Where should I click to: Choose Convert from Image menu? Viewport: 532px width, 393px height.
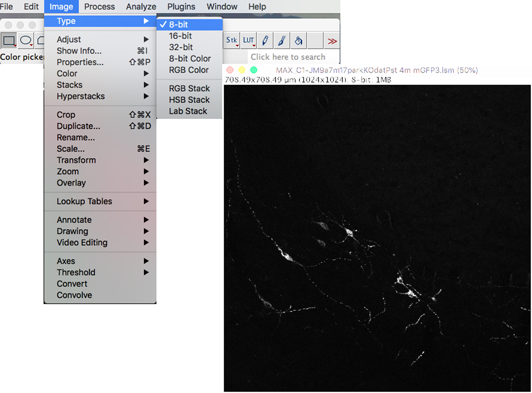(100, 284)
